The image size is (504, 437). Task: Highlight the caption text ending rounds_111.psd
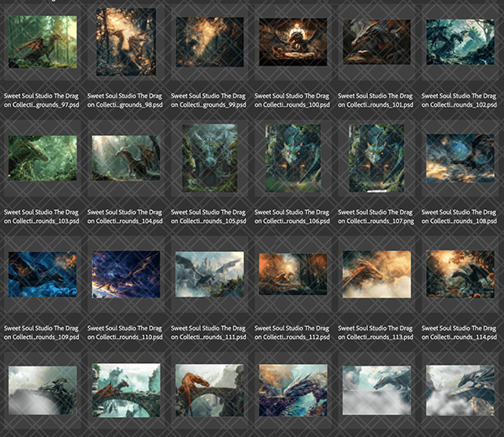[208, 333]
